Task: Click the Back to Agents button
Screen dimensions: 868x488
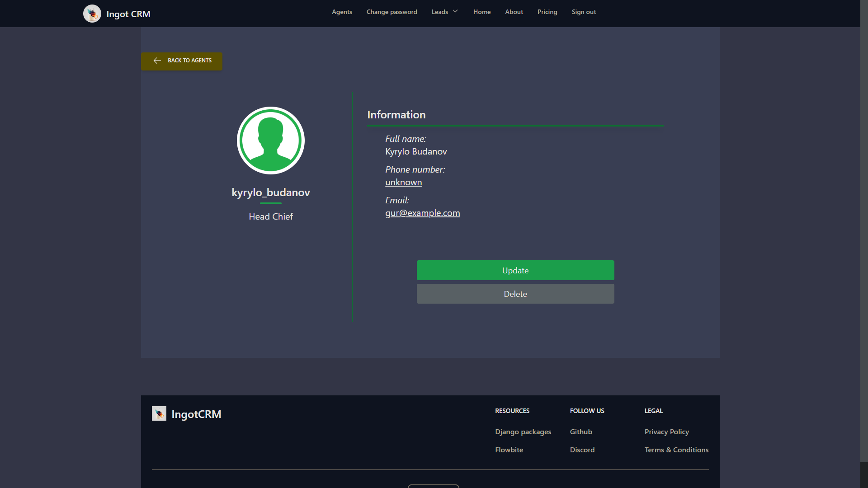Action: [x=182, y=61]
